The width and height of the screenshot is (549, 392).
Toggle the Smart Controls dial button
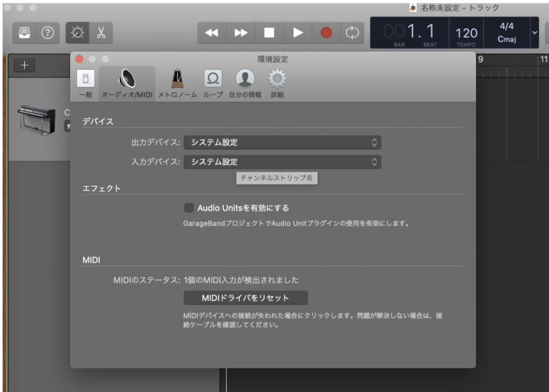pyautogui.click(x=77, y=33)
